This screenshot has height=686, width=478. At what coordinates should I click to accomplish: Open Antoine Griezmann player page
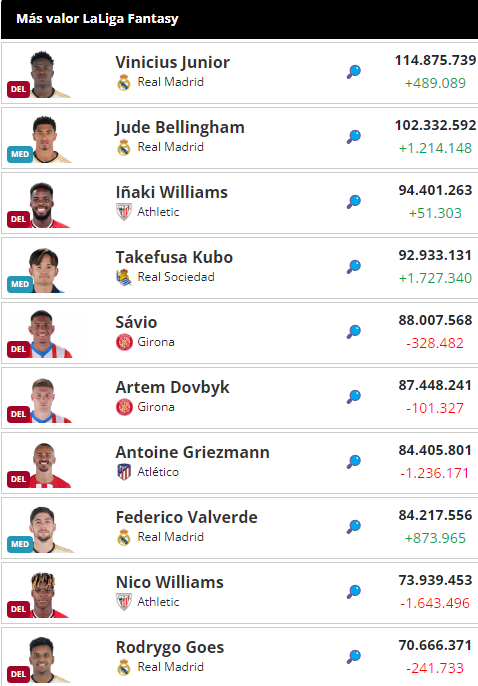tap(192, 452)
